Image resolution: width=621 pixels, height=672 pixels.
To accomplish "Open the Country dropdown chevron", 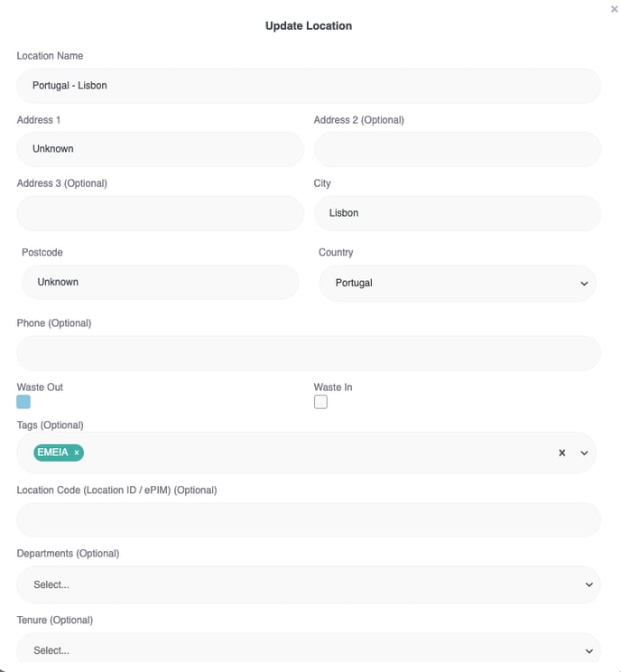I will (584, 284).
